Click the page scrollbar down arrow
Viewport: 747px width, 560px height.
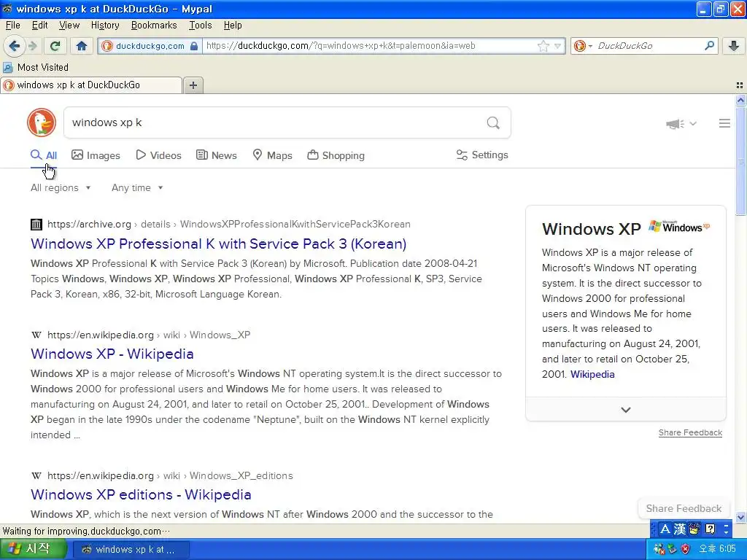[740, 517]
